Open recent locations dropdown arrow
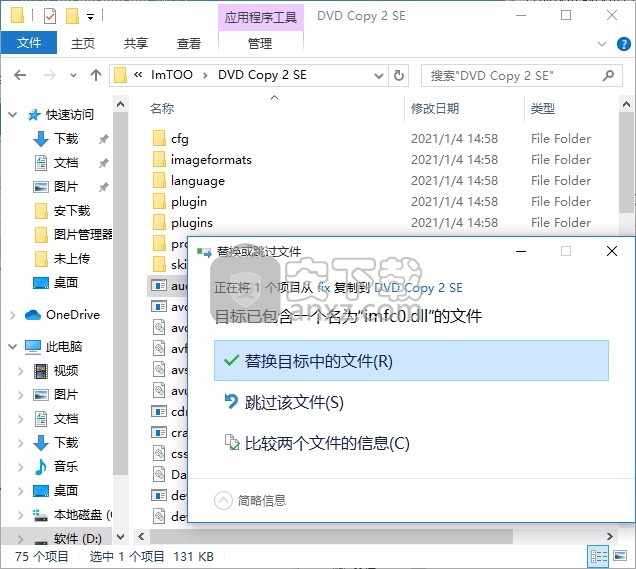Image resolution: width=636 pixels, height=569 pixels. 73,75
